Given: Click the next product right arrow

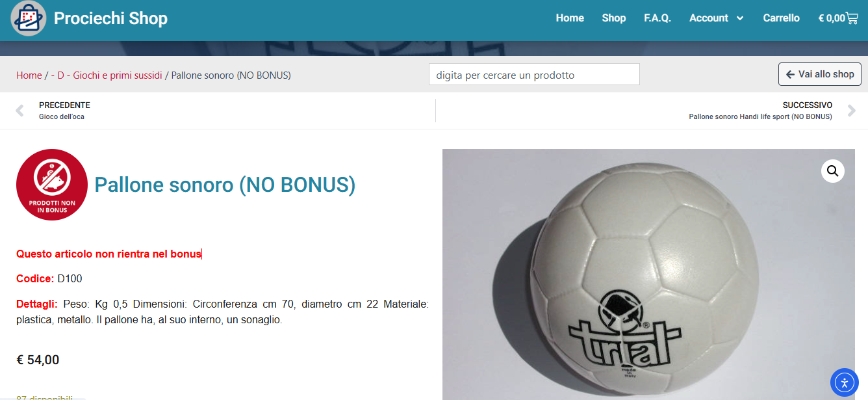Looking at the screenshot, I should click(852, 111).
